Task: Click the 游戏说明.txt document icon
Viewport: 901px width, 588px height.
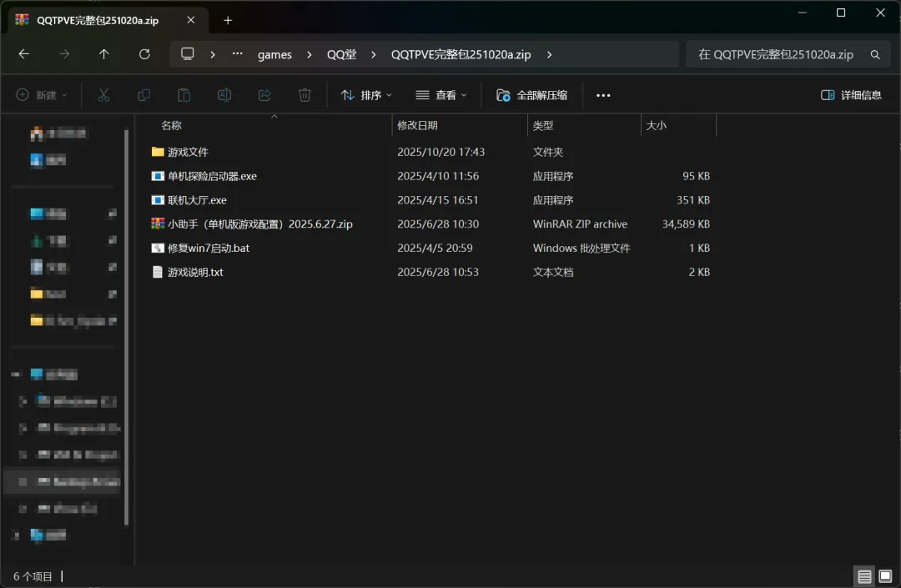Action: point(158,272)
